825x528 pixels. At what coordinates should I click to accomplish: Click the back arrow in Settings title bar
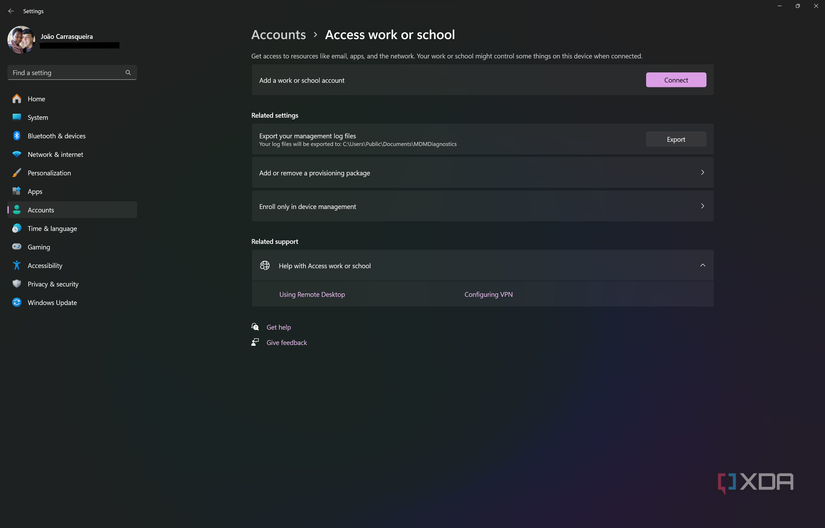11,11
